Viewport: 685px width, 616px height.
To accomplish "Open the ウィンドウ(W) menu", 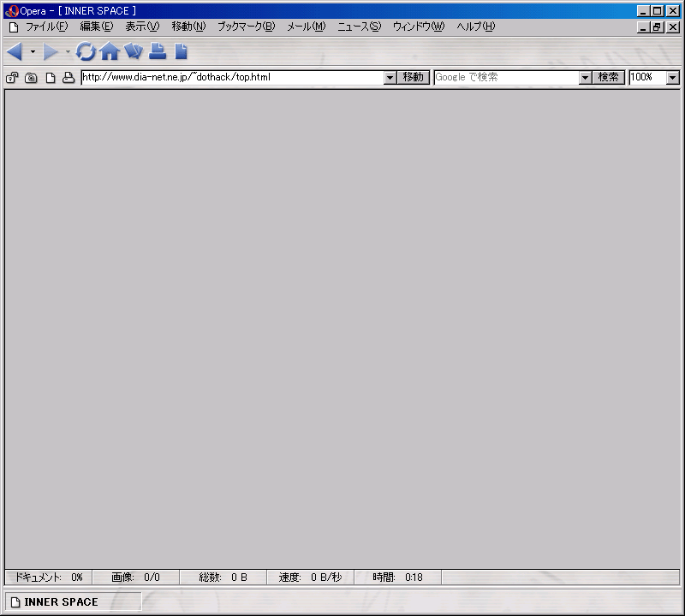I will [419, 27].
